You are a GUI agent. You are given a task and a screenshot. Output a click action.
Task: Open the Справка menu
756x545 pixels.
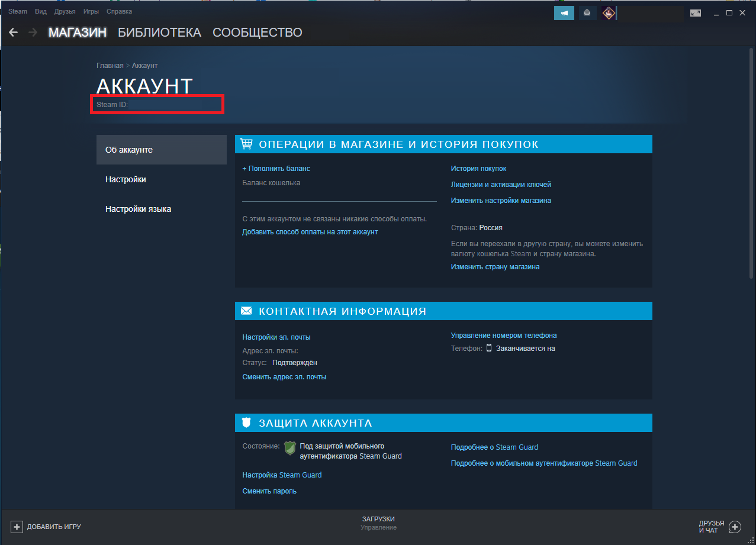[120, 12]
